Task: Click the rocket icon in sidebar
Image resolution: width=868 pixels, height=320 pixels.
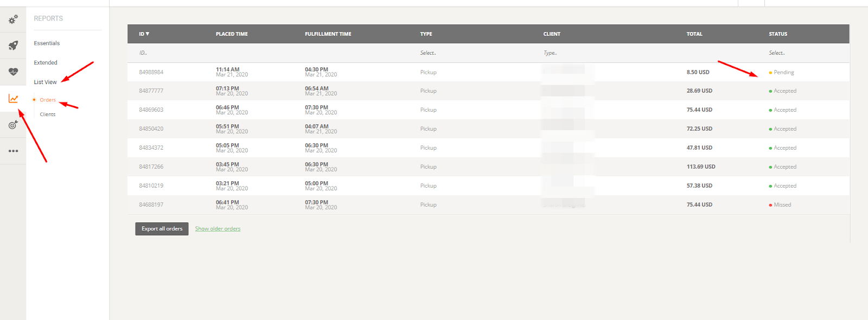Action: pos(13,46)
